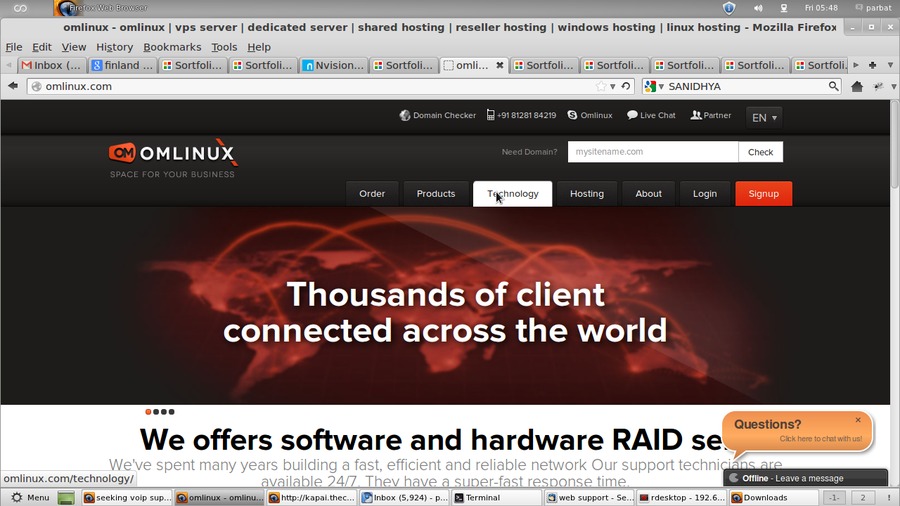Open the URL history dropdown arrow
900x506 pixels.
click(x=613, y=87)
